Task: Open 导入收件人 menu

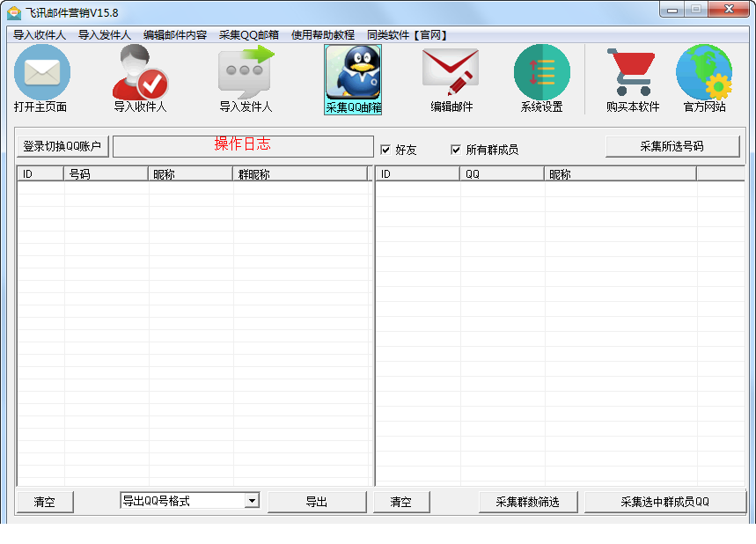Action: tap(39, 35)
